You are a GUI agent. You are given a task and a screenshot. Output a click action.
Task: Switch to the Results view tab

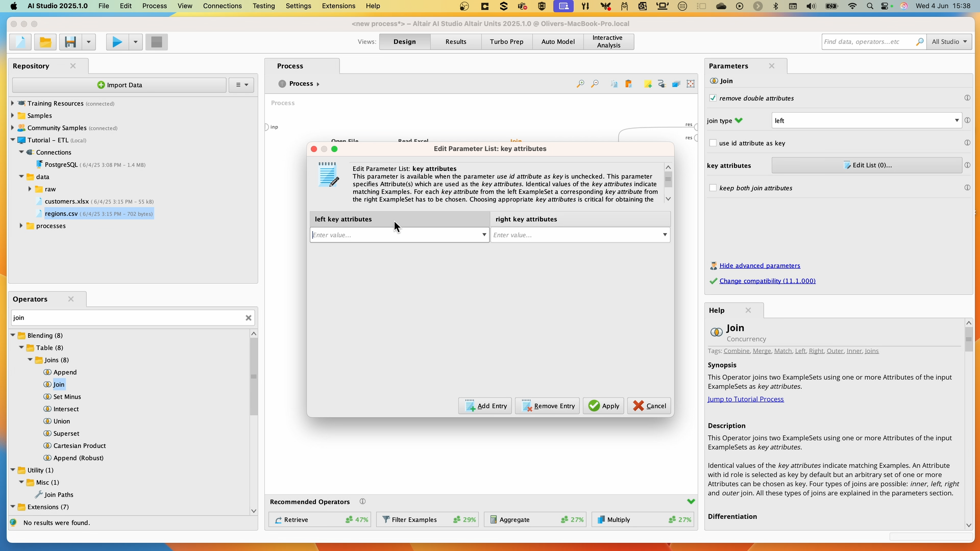point(455,41)
